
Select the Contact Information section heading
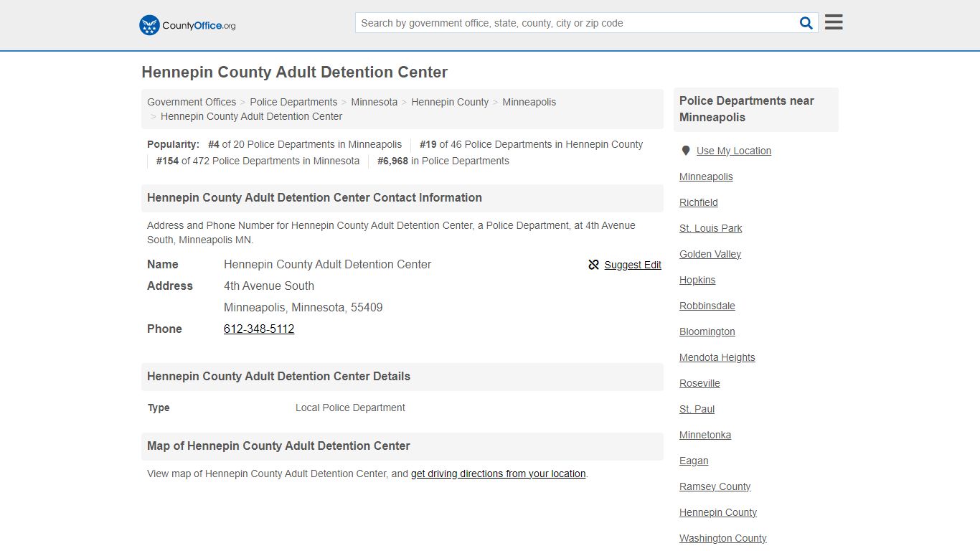click(314, 198)
